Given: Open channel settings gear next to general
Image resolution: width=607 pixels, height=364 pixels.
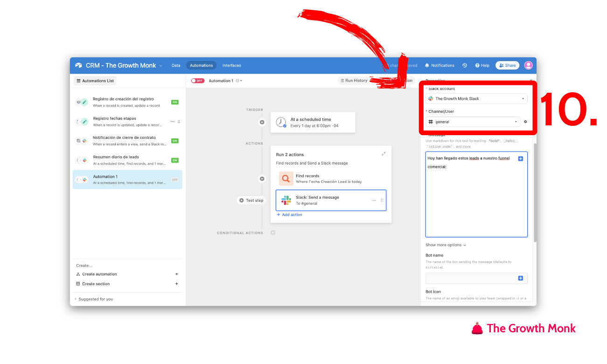Looking at the screenshot, I should (x=525, y=122).
